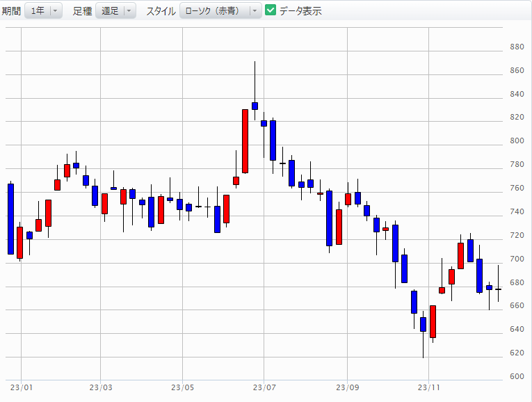
Task: Click the 足種 label text
Action: click(x=83, y=11)
